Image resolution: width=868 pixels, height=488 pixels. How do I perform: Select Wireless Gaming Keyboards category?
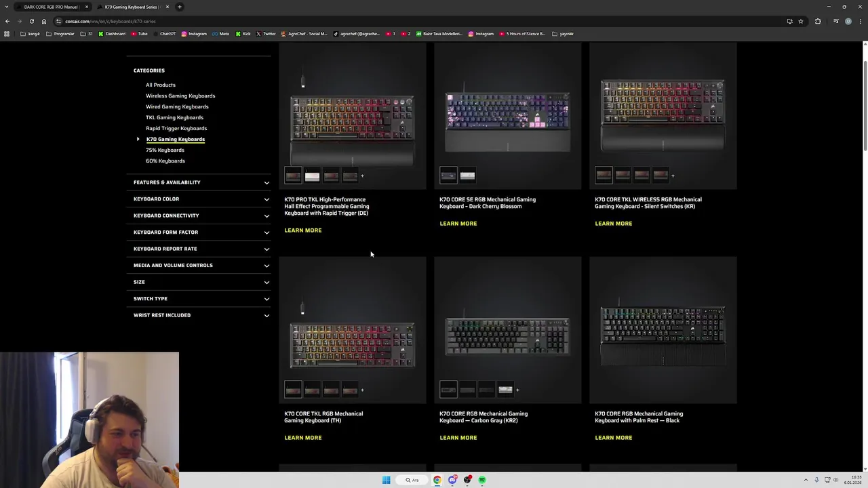[180, 96]
